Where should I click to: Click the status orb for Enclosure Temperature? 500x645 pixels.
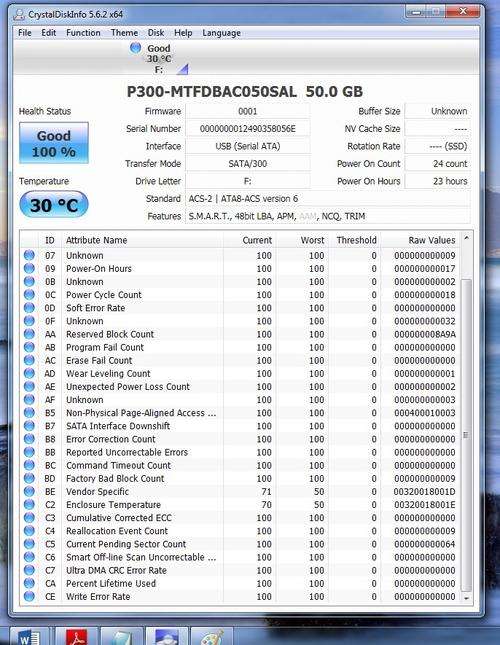(29, 505)
